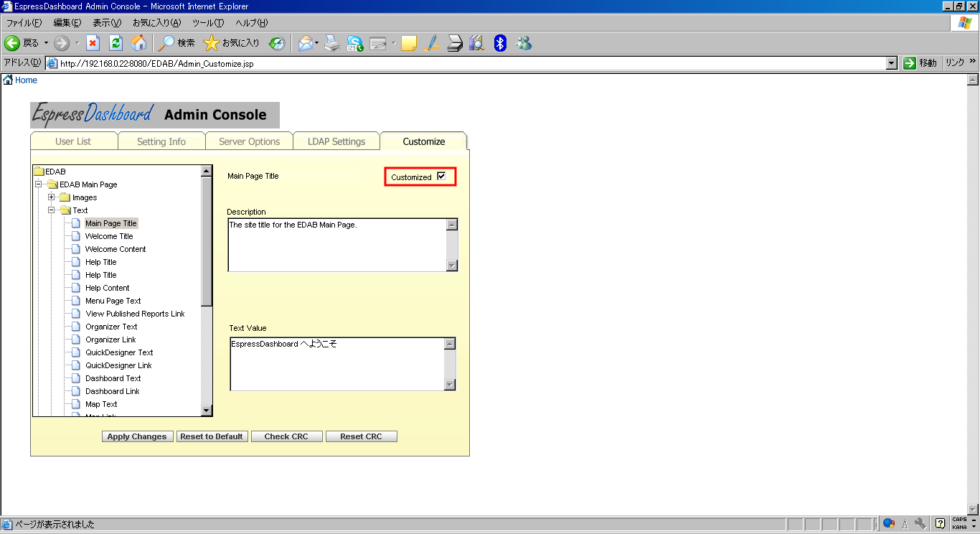Screen dimensions: 980x534
Task: Click the Reset to Default button
Action: (212, 436)
